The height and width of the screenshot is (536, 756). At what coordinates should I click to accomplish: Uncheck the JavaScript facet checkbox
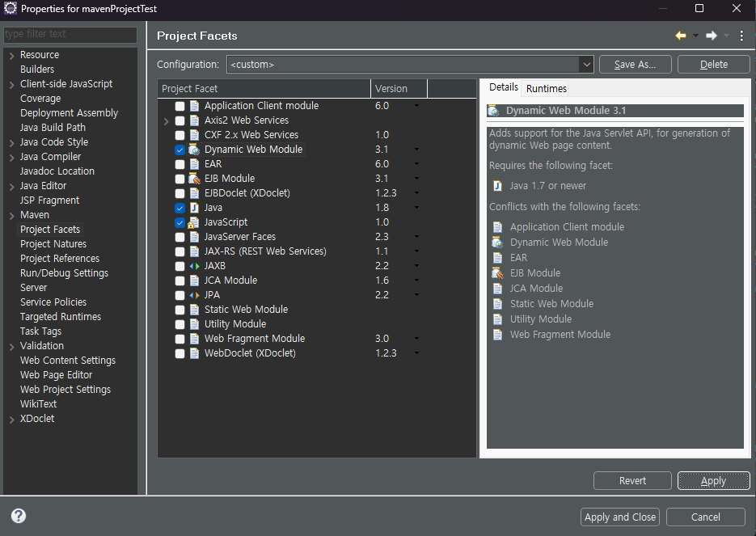(179, 222)
